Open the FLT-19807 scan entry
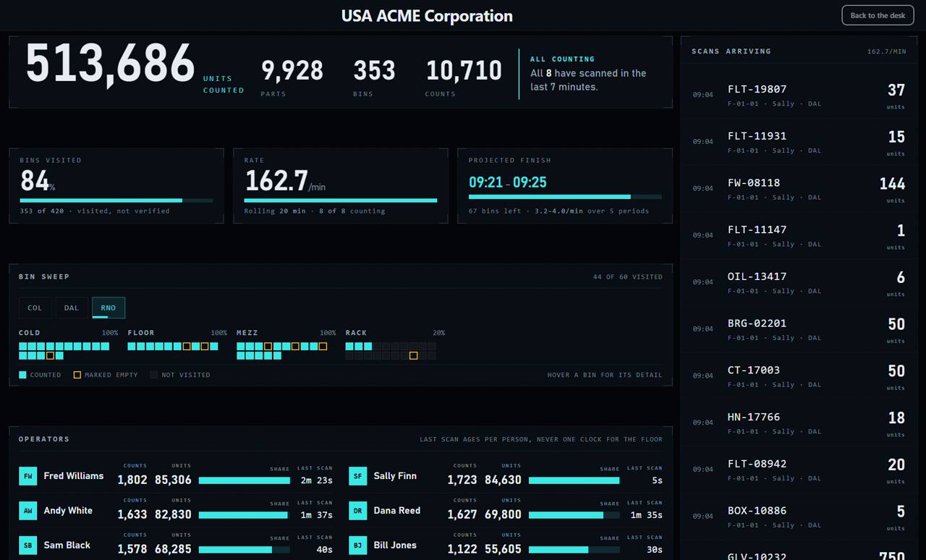Screen dimensions: 926x560 coord(799,96)
